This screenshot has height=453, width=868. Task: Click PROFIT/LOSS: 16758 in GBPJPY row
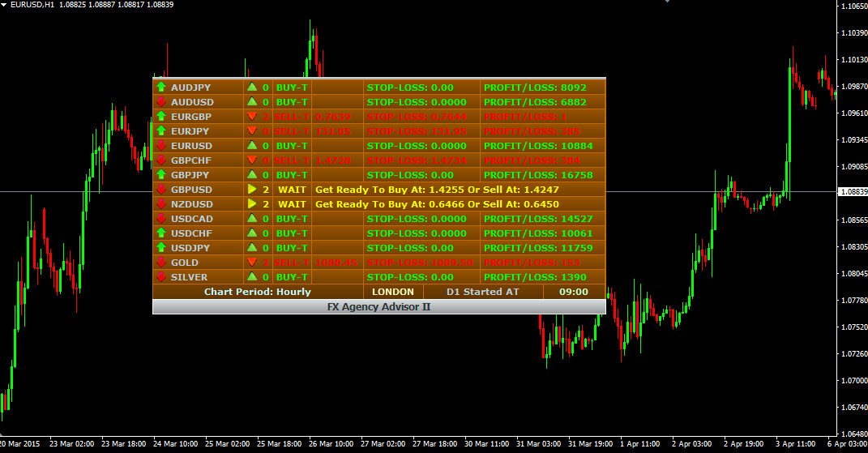click(x=538, y=175)
